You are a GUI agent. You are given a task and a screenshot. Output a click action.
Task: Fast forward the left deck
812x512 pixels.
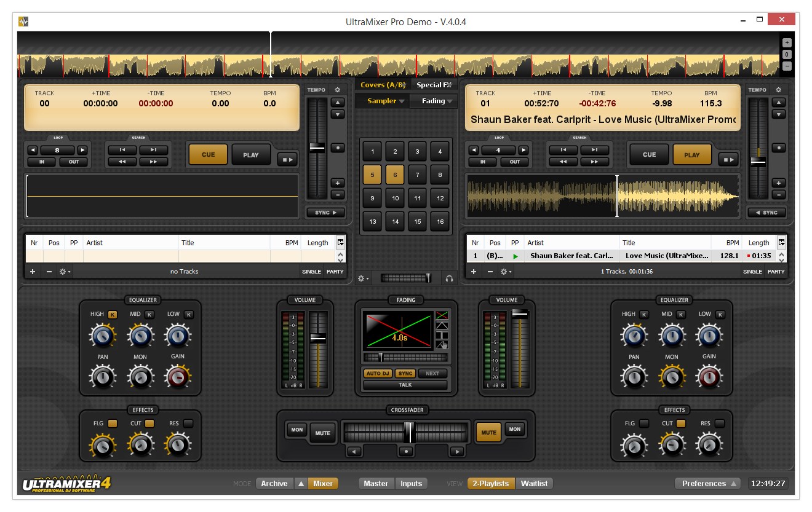pos(154,162)
